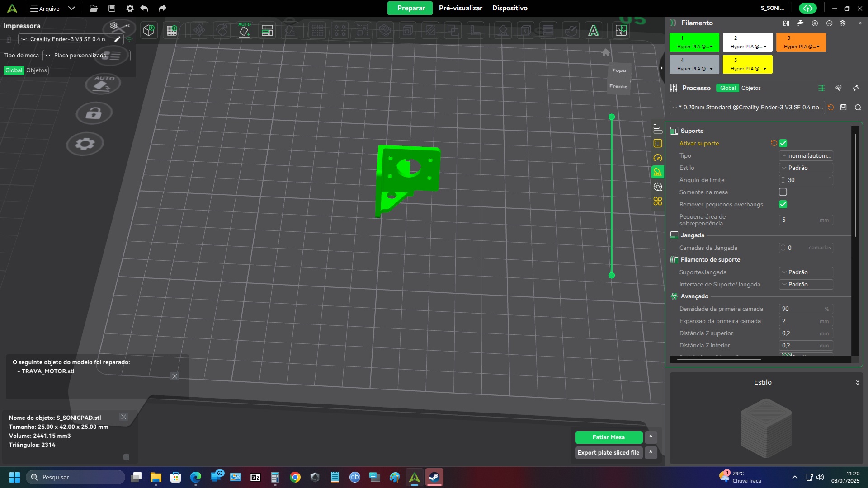Save the current process preset
The image size is (868, 488).
[x=844, y=108]
